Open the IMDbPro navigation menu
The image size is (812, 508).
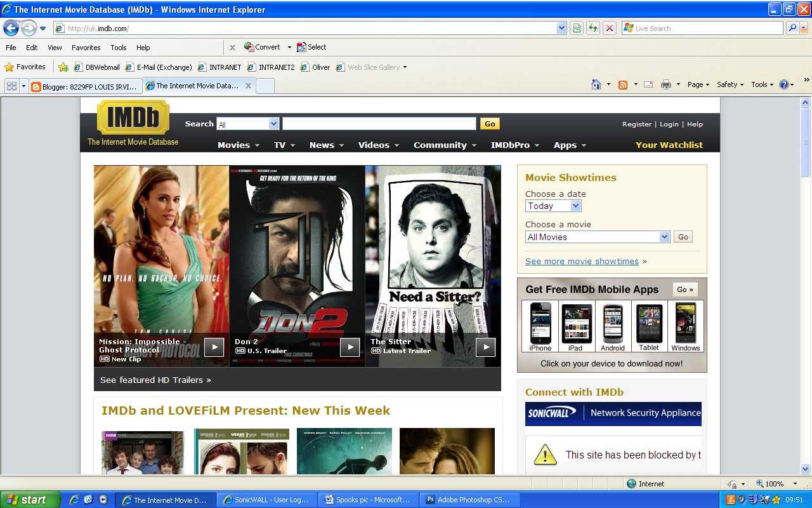[515, 145]
